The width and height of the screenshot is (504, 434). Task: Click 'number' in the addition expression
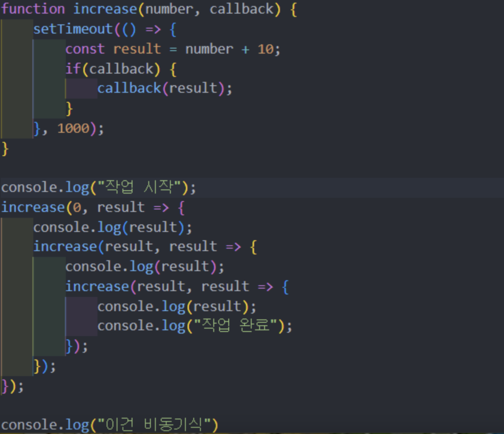(x=209, y=49)
